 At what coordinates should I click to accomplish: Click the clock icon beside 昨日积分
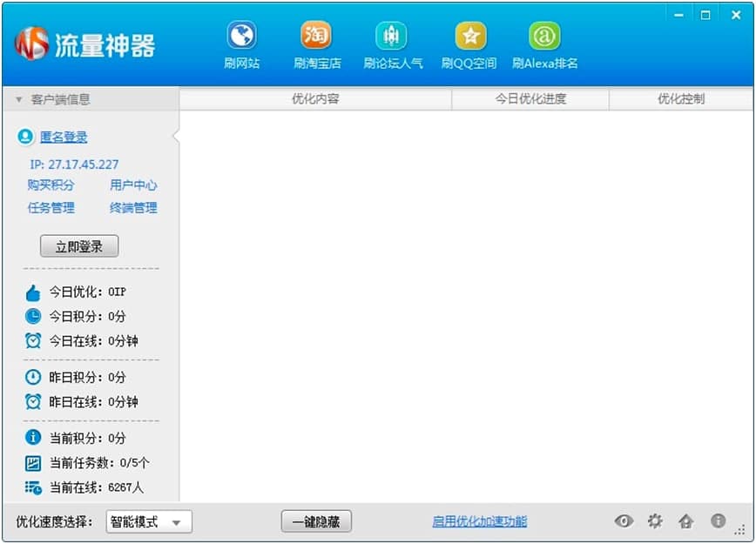click(x=33, y=377)
